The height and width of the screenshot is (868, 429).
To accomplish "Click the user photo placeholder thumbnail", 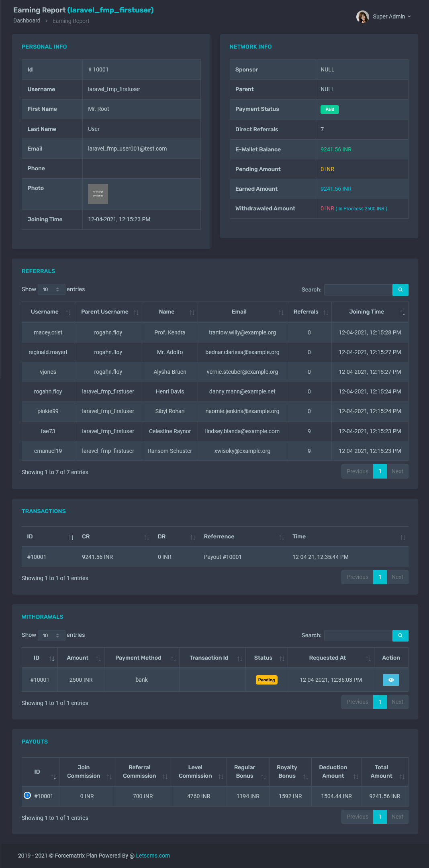I will click(x=98, y=194).
